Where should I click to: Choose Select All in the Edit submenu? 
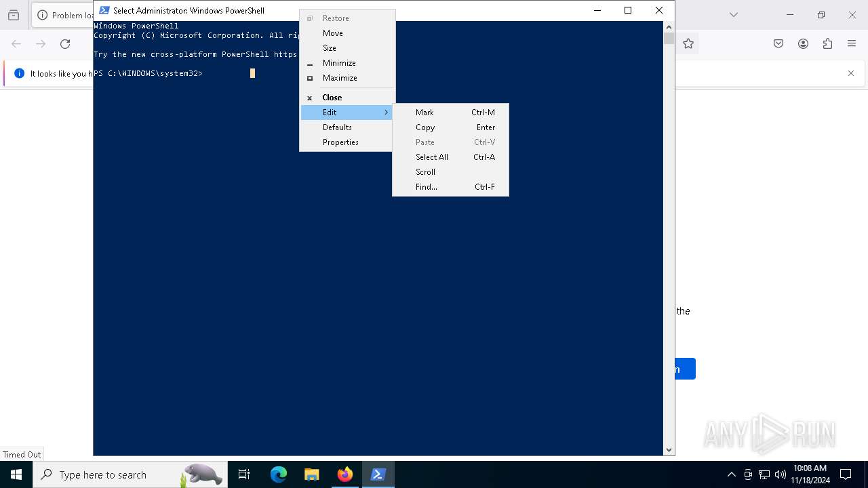(x=450, y=157)
